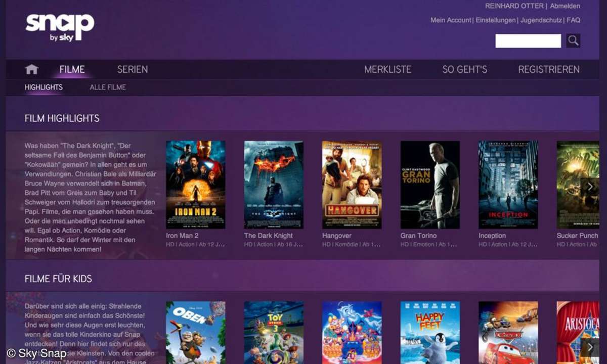Screen dimensions: 607x364
Task: Open the So geht's page
Action: pyautogui.click(x=465, y=69)
